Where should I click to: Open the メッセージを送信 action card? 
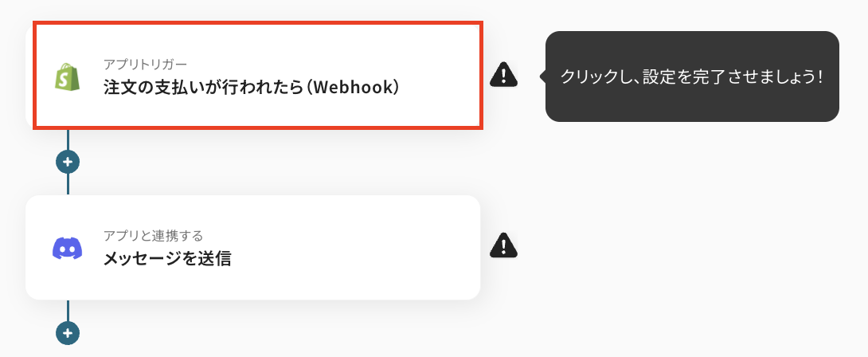tap(253, 247)
